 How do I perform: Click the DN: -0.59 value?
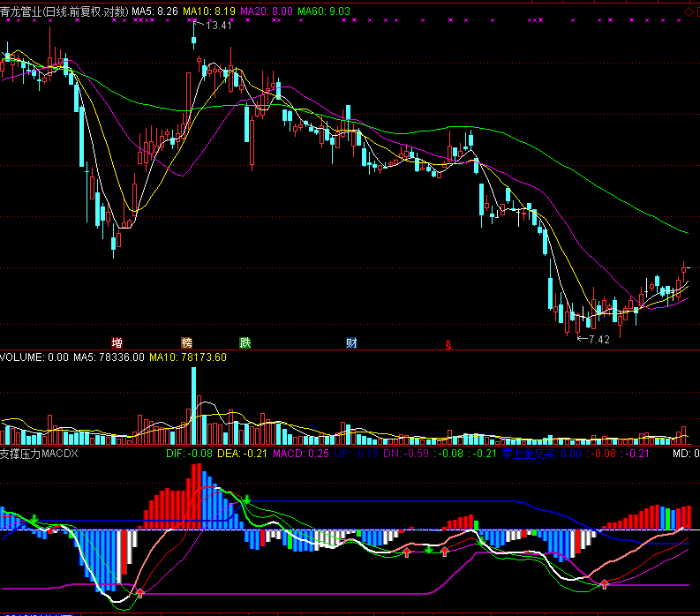click(x=406, y=454)
